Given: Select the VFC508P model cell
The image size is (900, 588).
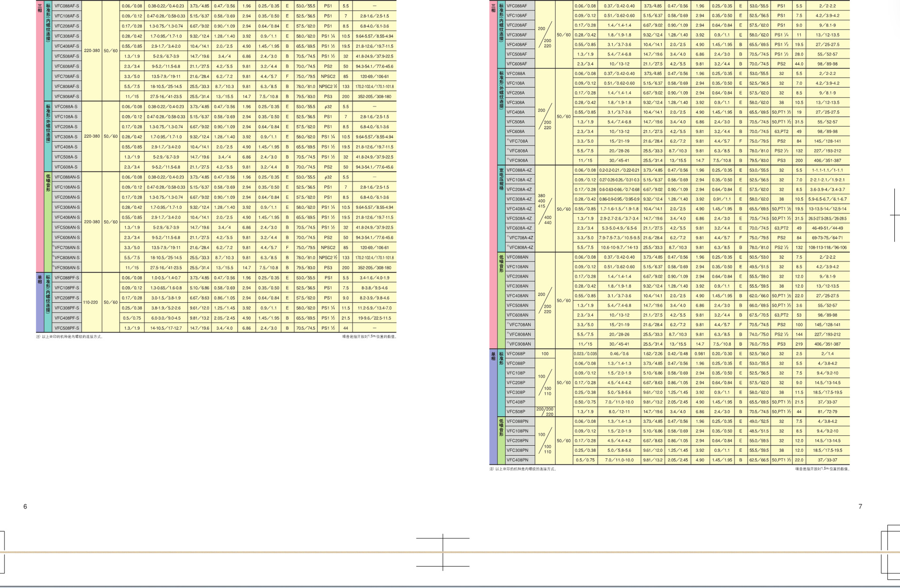Looking at the screenshot, I should click(x=516, y=412).
